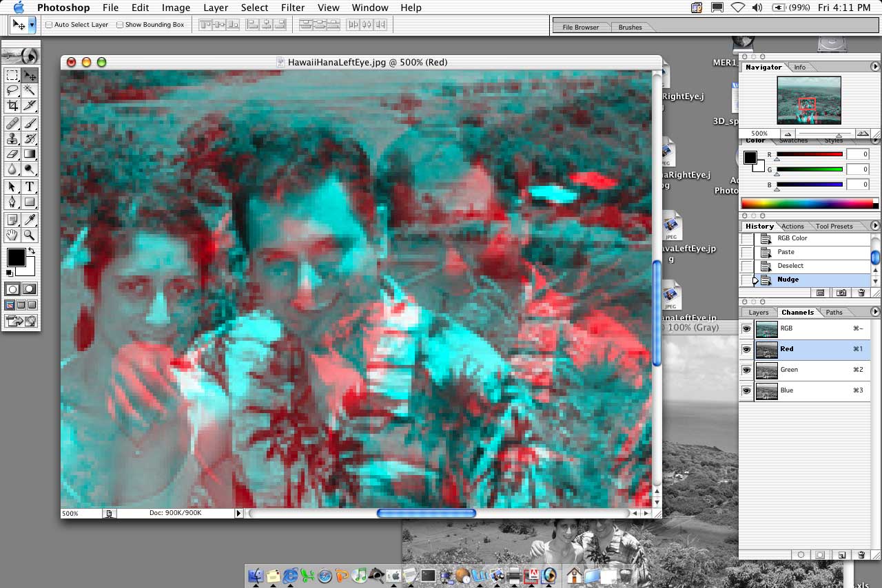The image size is (882, 588).
Task: Select the Type tool
Action: (30, 187)
